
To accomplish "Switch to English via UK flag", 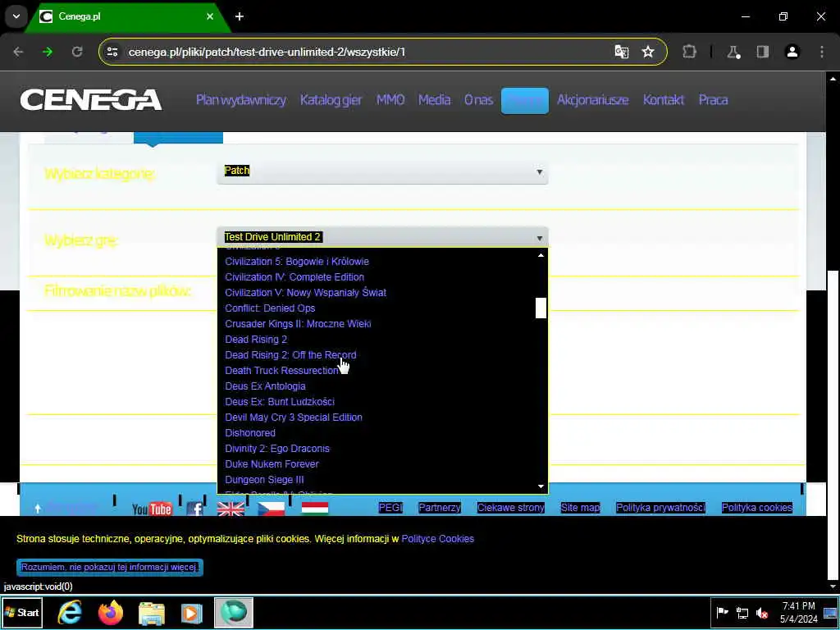I will (231, 508).
